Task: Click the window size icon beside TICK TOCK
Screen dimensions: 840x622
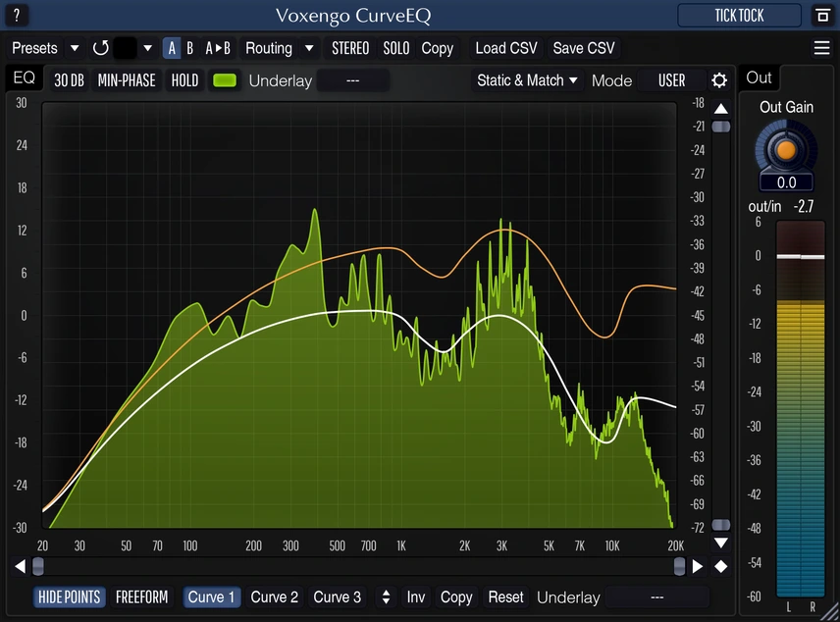Action: [822, 15]
